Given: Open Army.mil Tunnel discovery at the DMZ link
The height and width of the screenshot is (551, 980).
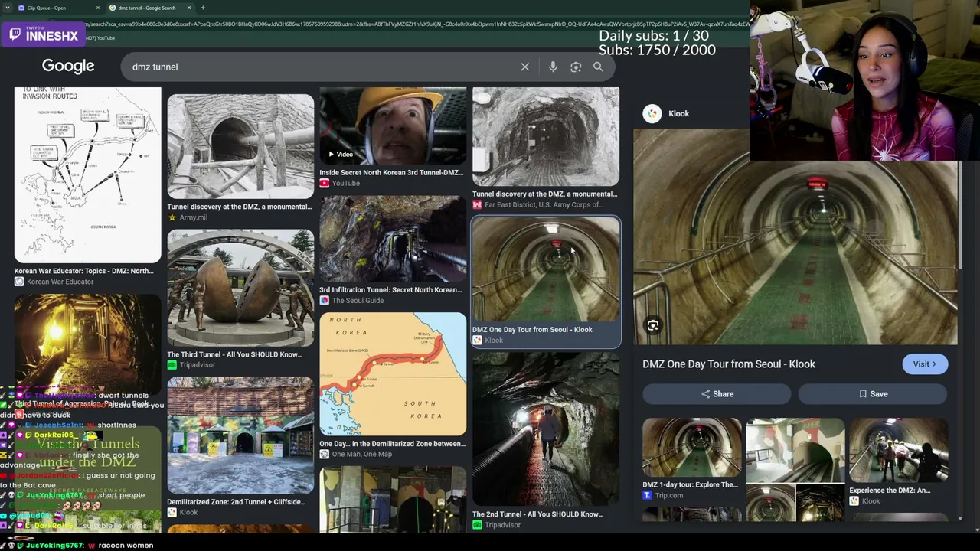Looking at the screenshot, I should pos(240,207).
